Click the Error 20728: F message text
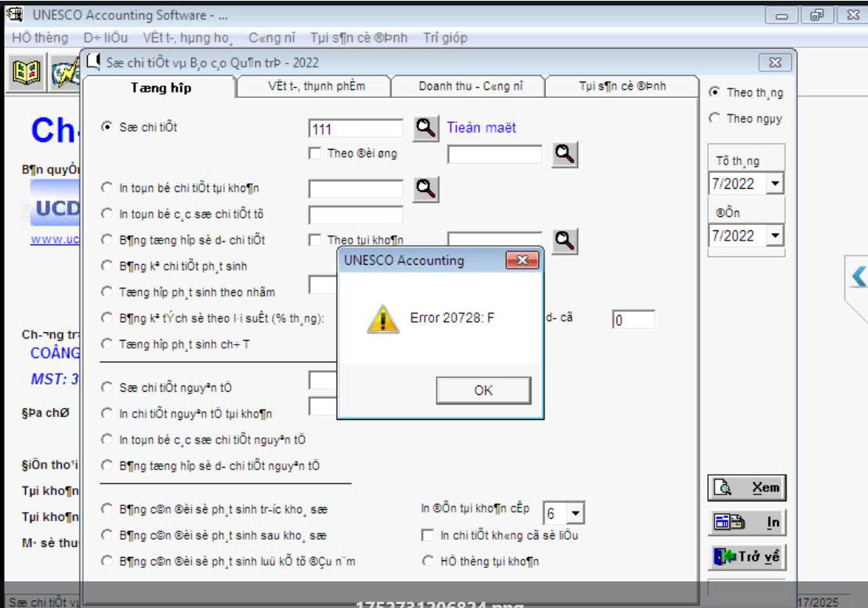The image size is (868, 608). pos(452,318)
